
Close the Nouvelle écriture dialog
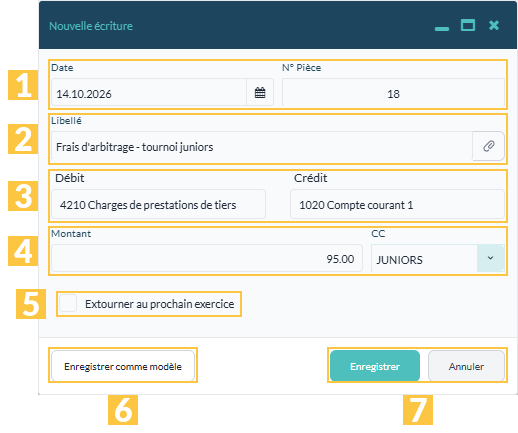pyautogui.click(x=494, y=25)
